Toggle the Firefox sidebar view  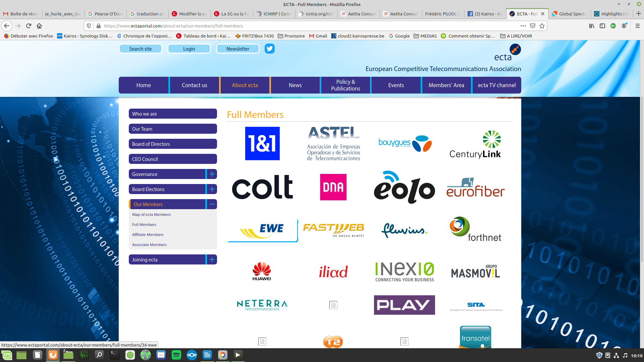tap(602, 26)
